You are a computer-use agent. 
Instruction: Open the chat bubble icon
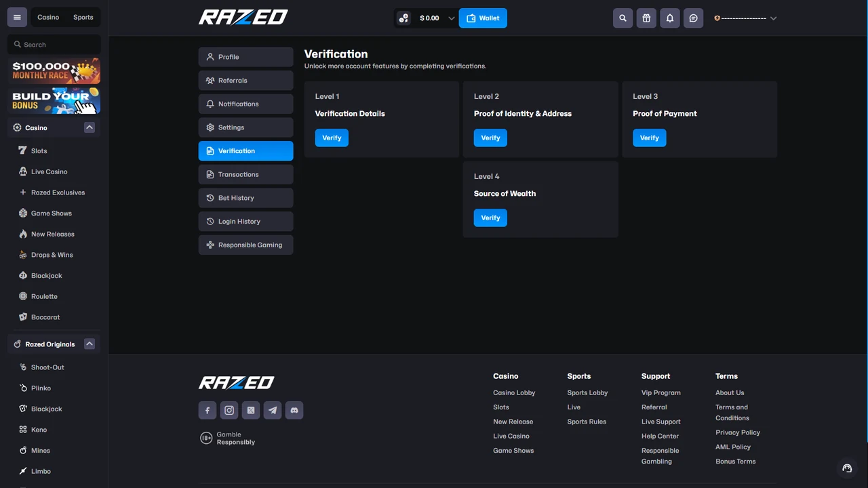click(693, 18)
